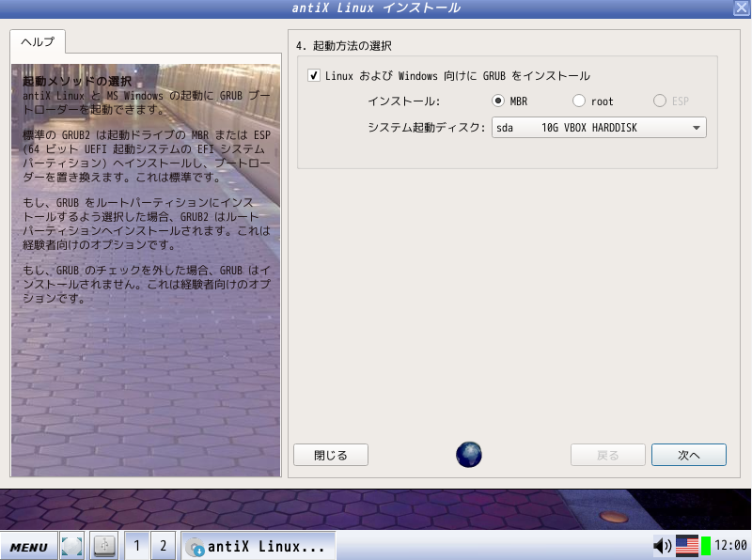This screenshot has width=752, height=560.
Task: Click the 次へ (Next) button
Action: point(689,455)
